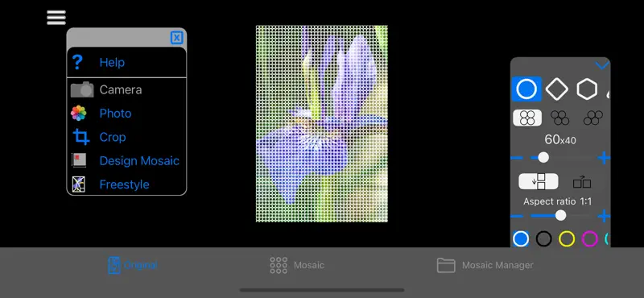The height and width of the screenshot is (298, 644).
Task: Pick the black color circle
Action: coord(544,239)
